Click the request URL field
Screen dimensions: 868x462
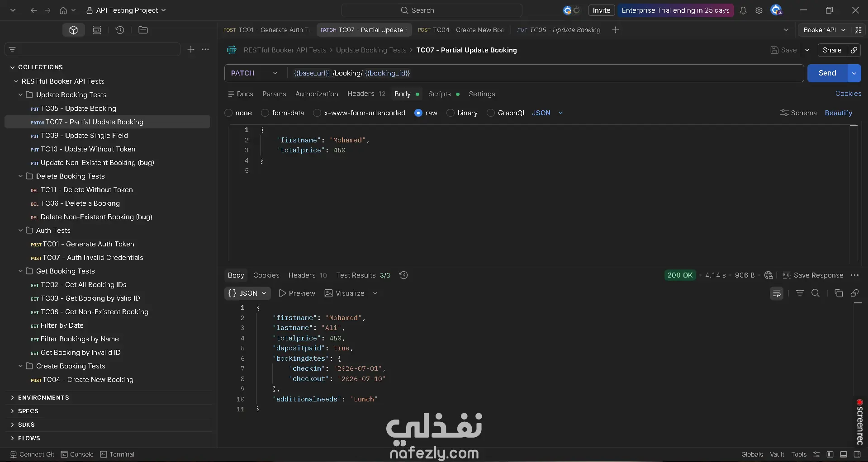545,73
